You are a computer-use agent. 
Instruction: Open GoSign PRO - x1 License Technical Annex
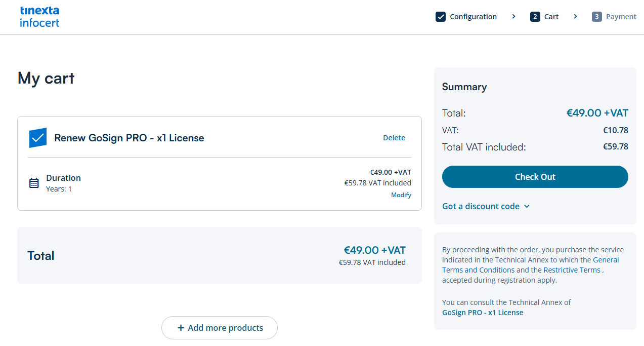(x=483, y=313)
